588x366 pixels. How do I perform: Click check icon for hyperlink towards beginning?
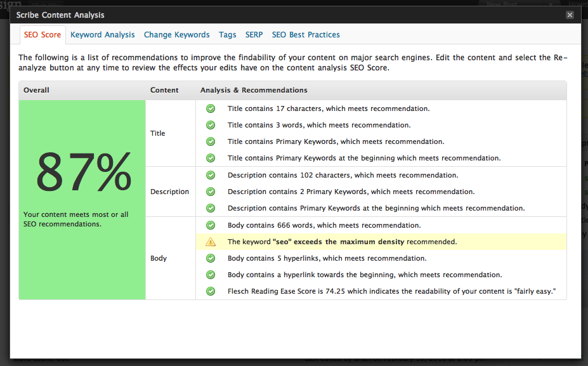coord(211,275)
